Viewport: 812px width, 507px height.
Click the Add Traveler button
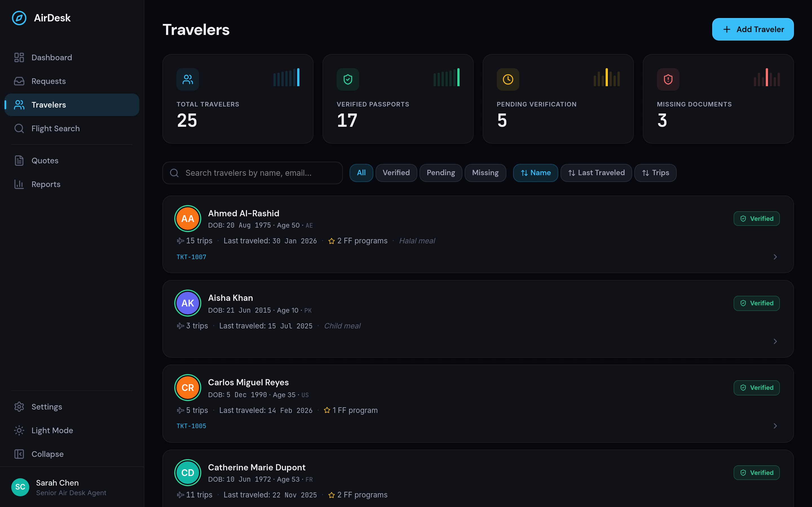coord(753,29)
